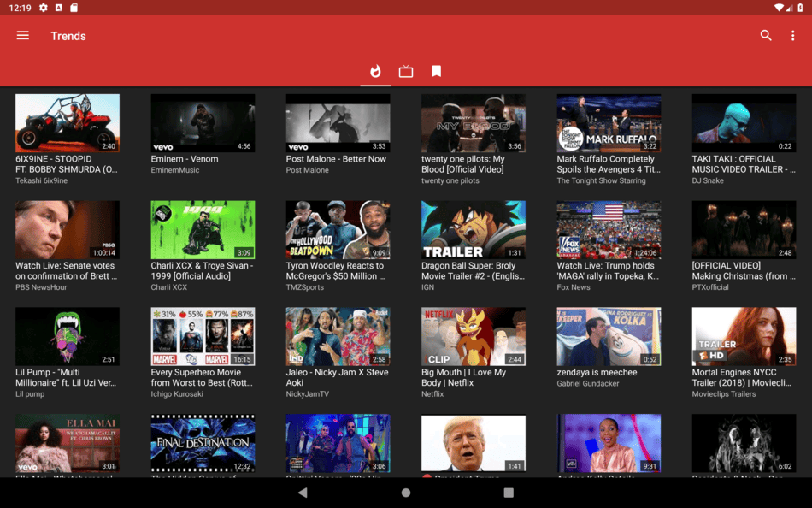Play the Eminem - Venom video thumbnail
Image resolution: width=812 pixels, height=508 pixels.
click(203, 123)
